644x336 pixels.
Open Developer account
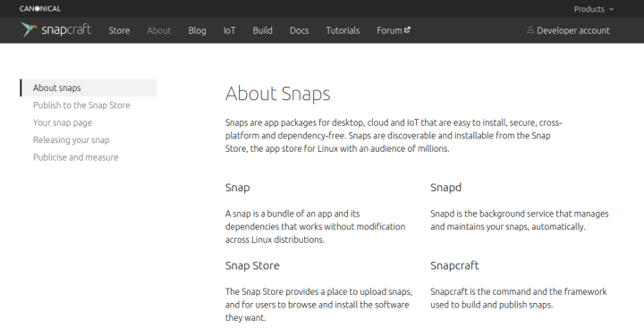click(x=573, y=30)
